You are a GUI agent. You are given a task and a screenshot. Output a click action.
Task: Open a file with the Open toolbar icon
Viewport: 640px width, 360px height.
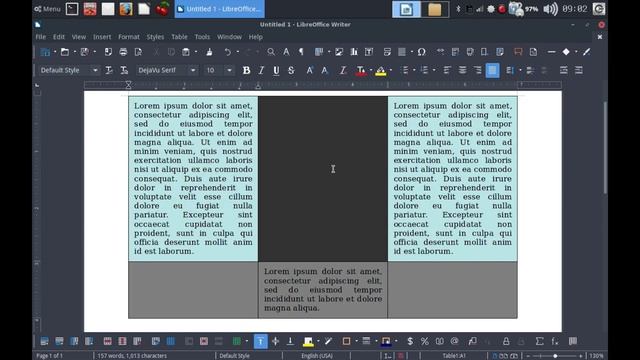tap(64, 52)
